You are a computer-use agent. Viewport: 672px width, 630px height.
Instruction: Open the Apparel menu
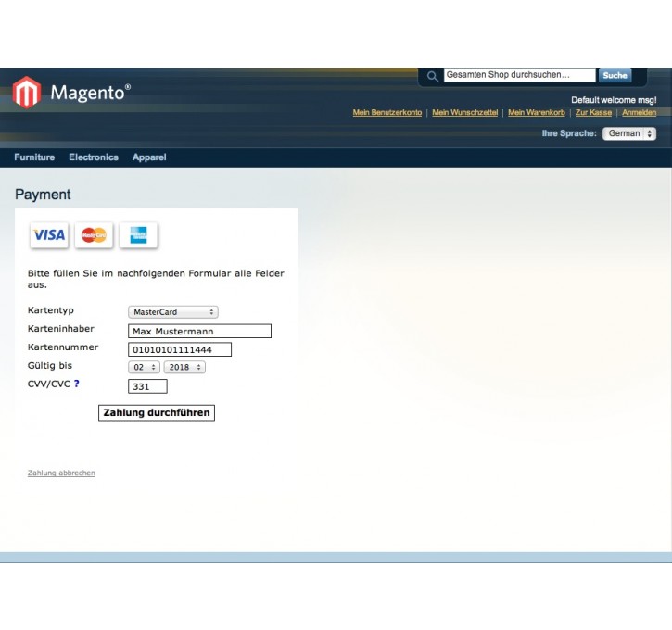[149, 157]
